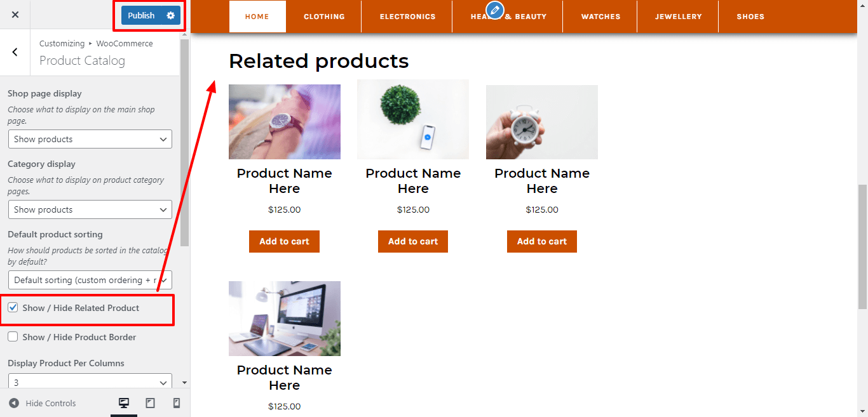Click the blue pencil edit shortcut icon
This screenshot has width=868, height=417.
click(x=494, y=10)
